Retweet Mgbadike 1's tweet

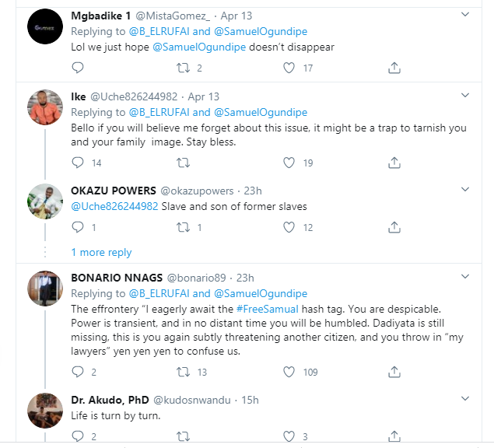click(184, 68)
